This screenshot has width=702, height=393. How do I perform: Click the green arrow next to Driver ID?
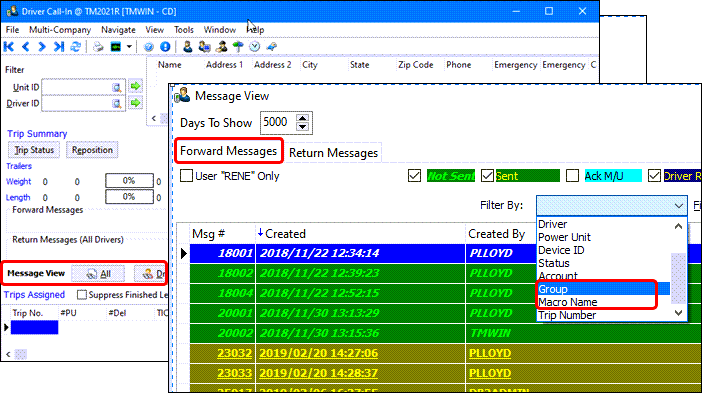tap(136, 103)
